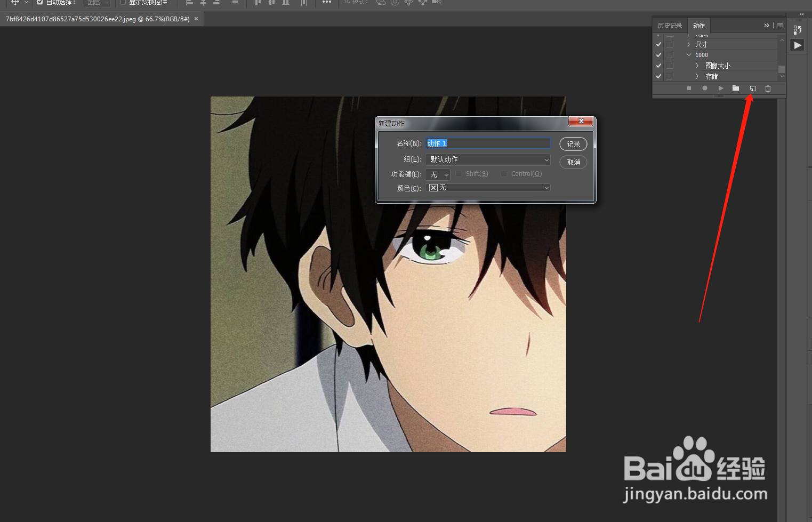Toggle 显示变换控件 checkbox

123,2
